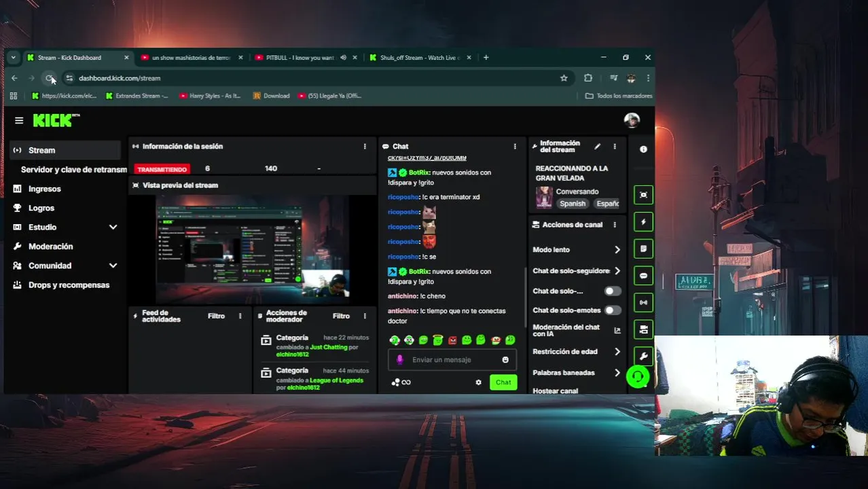Image resolution: width=868 pixels, height=489 pixels.
Task: Toggle the stream preview widget icon
Action: (x=643, y=195)
